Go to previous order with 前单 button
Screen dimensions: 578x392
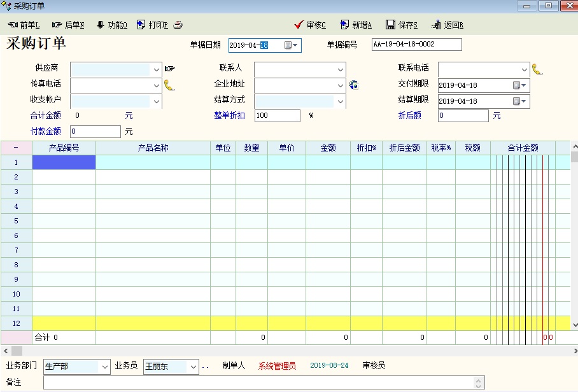[24, 25]
